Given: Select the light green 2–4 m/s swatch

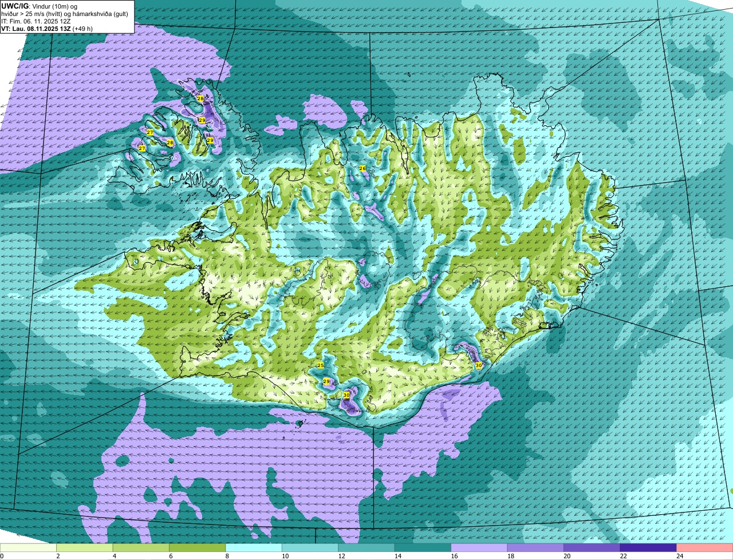Looking at the screenshot, I should (85, 547).
